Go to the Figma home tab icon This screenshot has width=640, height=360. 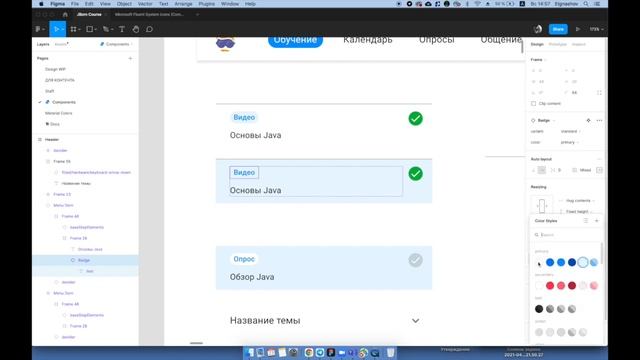click(65, 14)
